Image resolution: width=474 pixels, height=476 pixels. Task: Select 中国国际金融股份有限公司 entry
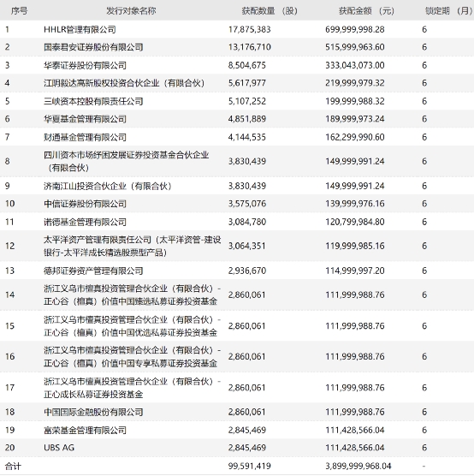pyautogui.click(x=93, y=412)
